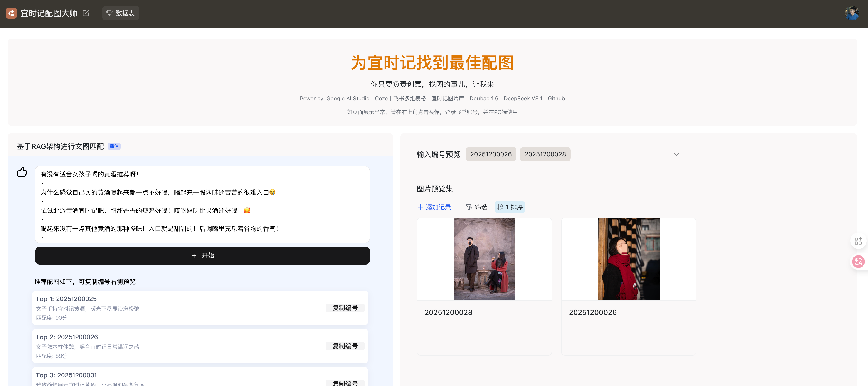Click the thumbs-up icon beside the text box
Screen dimensions: 868x386
(x=22, y=172)
